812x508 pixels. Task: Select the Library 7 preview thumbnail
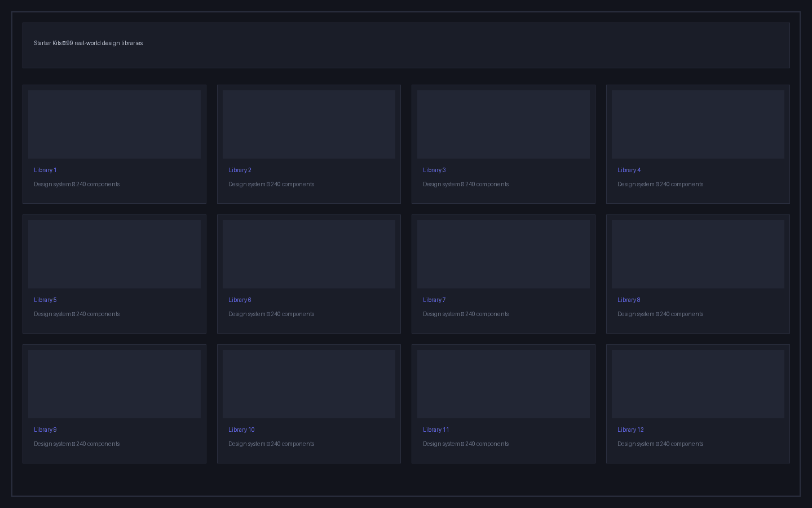click(x=504, y=254)
